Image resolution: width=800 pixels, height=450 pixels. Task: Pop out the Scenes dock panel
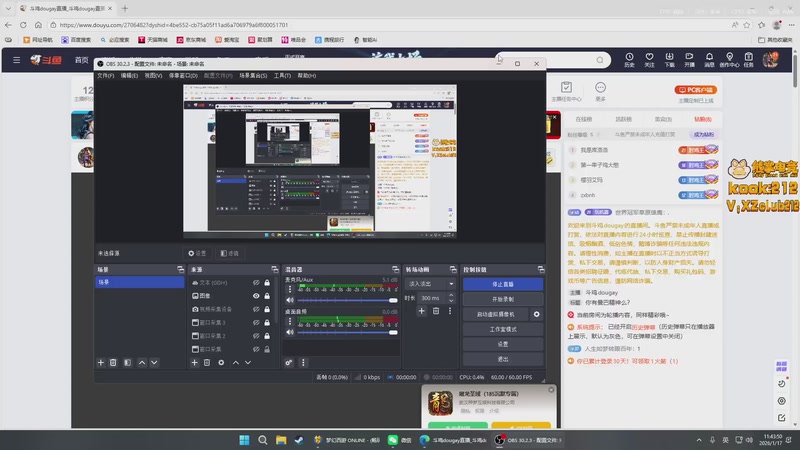[x=180, y=269]
